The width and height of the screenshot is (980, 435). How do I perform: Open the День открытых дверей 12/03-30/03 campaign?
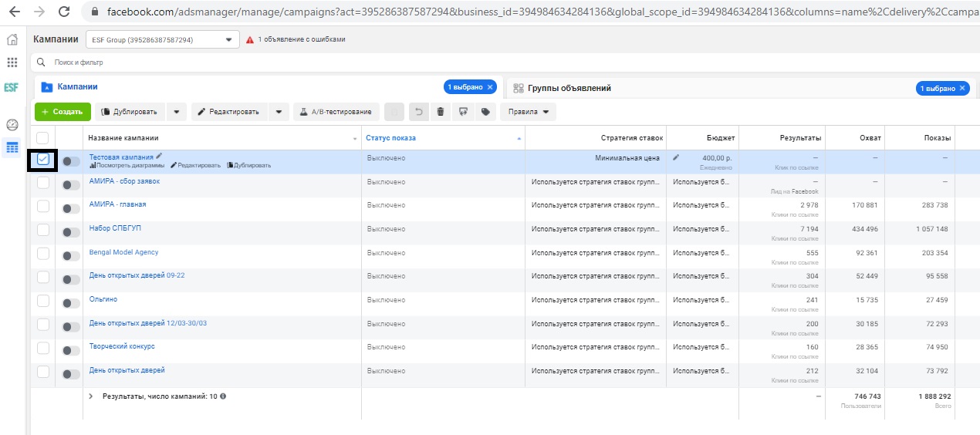point(148,323)
